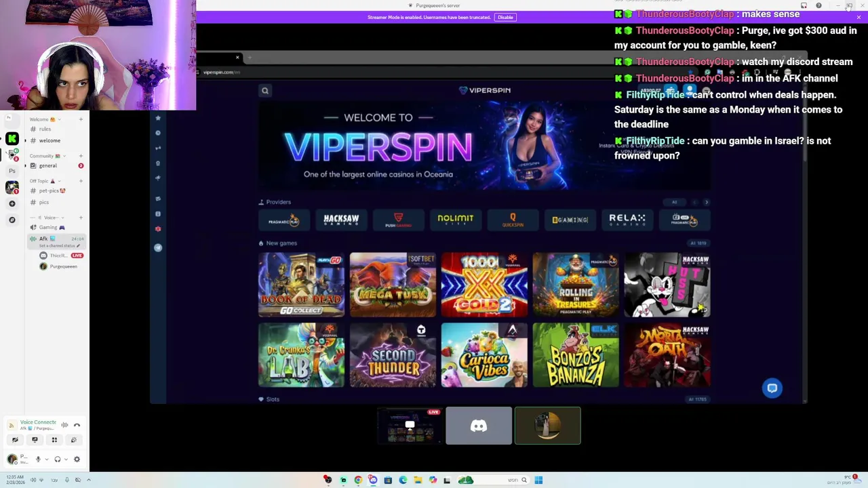Disconnect from voice with hang-up icon
868x488 pixels.
(x=77, y=425)
